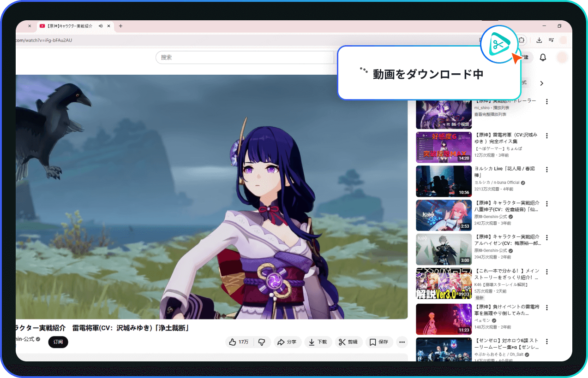
Task: Click title 【原神】雷電将軍 完全ボイス集
Action: coord(506,138)
